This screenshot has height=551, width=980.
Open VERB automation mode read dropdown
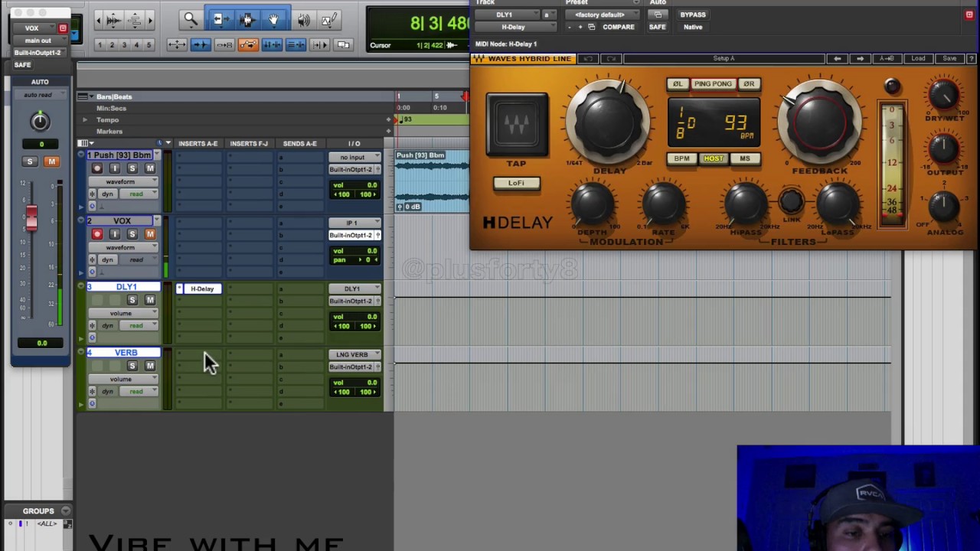pyautogui.click(x=139, y=392)
